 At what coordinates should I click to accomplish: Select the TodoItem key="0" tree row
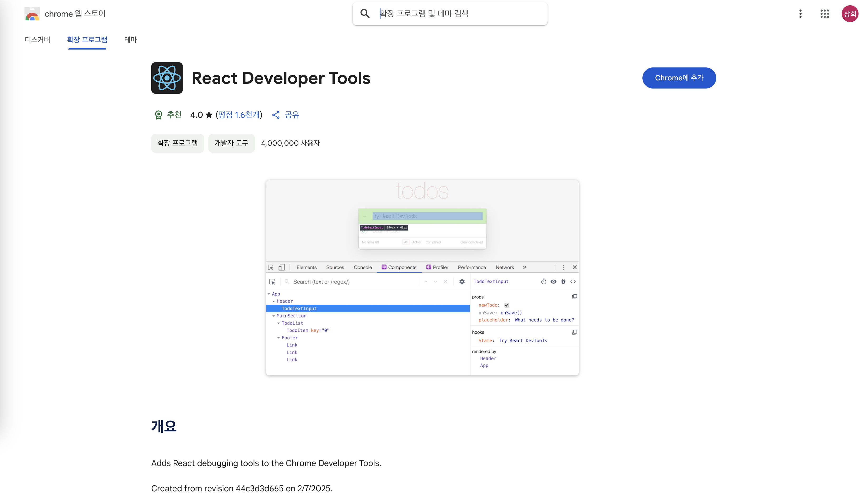tap(368, 330)
